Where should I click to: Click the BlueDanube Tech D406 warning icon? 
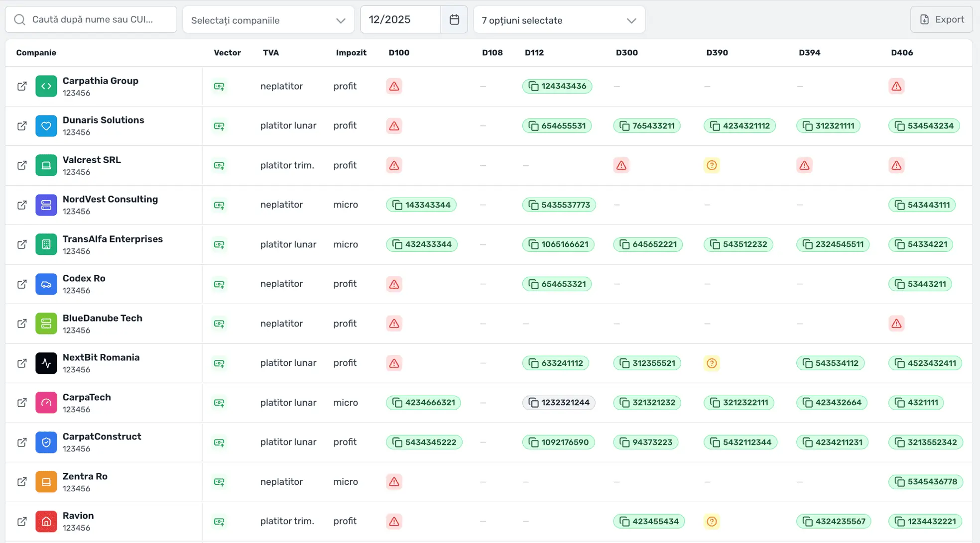tap(896, 324)
